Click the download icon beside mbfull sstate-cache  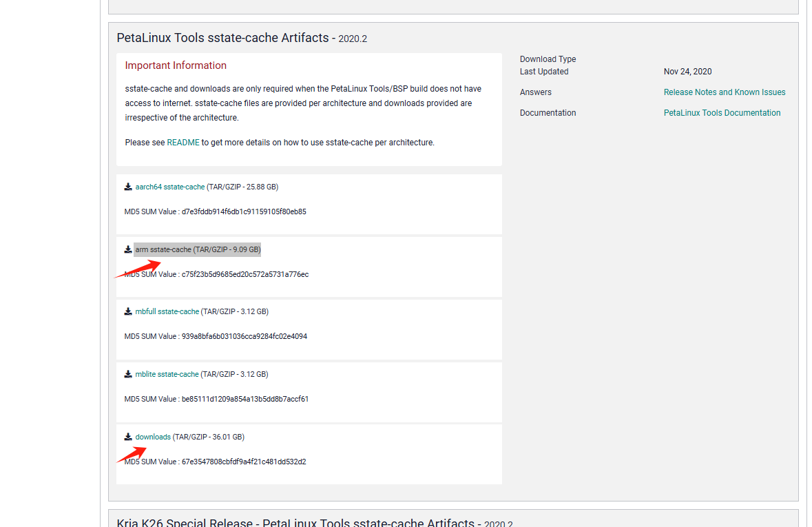point(128,312)
